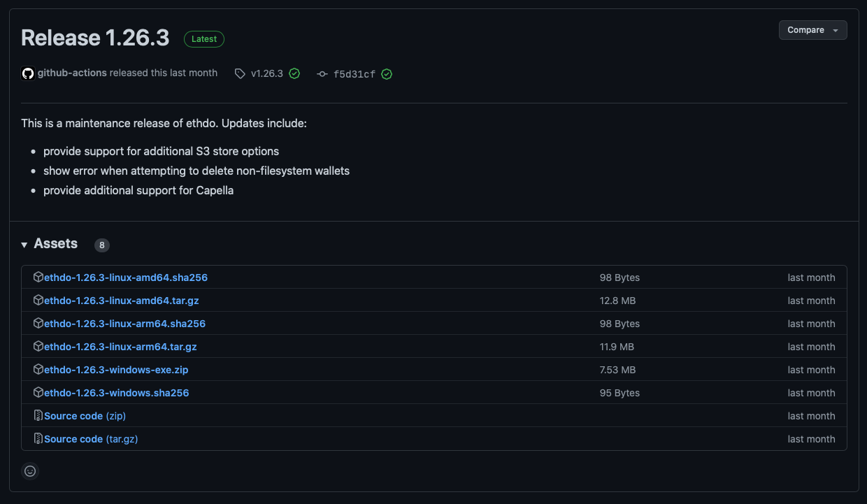Download ethdo-1.26.3-linux-amd64.sha256
867x504 pixels.
(126, 278)
